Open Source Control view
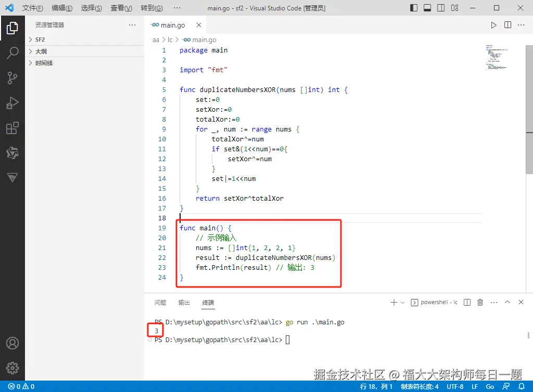Image resolution: width=533 pixels, height=392 pixels. pos(12,78)
